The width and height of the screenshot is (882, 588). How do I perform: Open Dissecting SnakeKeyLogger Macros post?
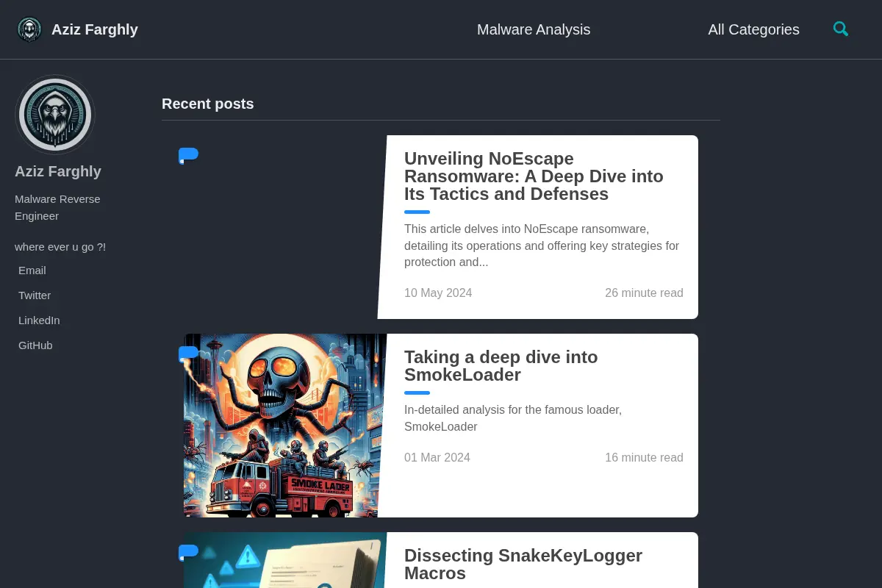point(523,564)
